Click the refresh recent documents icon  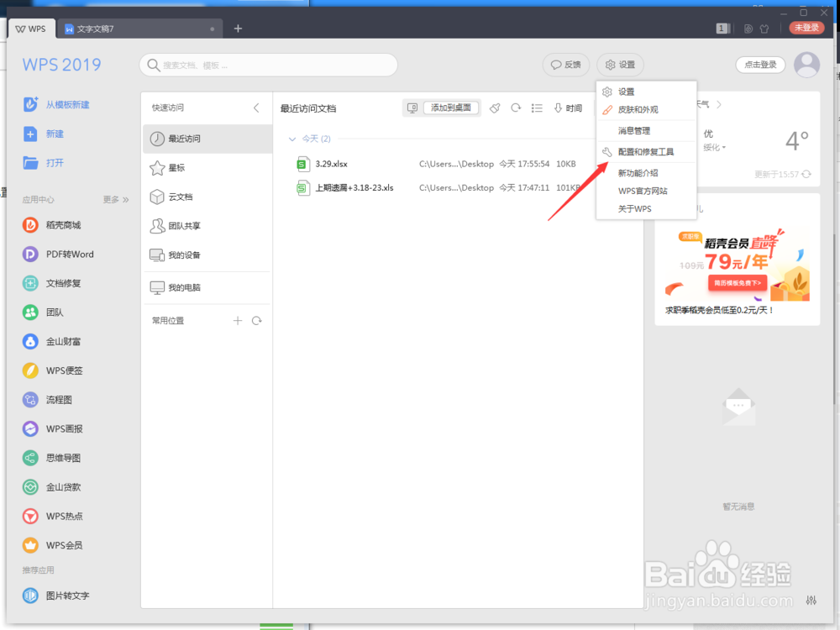(x=516, y=108)
